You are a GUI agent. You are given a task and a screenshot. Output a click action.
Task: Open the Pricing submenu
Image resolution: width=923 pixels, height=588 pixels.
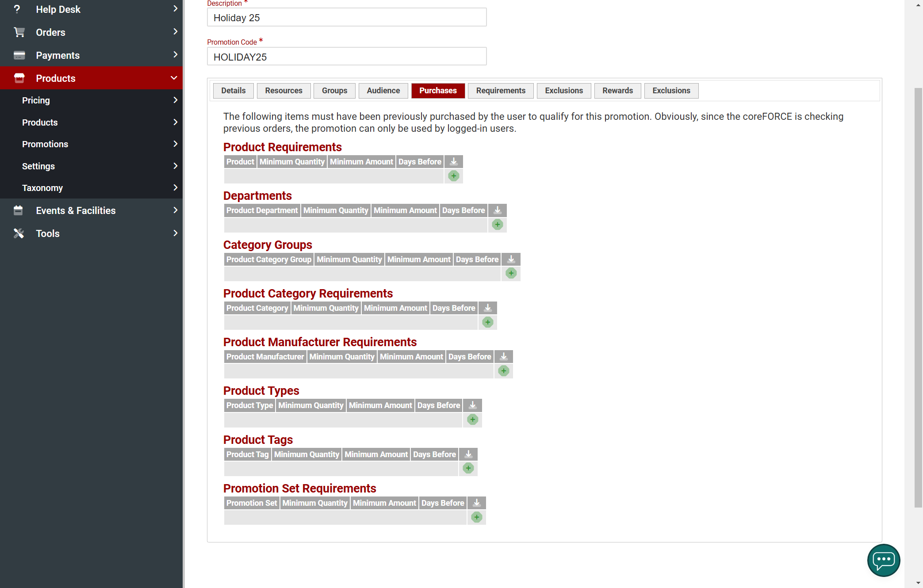coord(91,100)
